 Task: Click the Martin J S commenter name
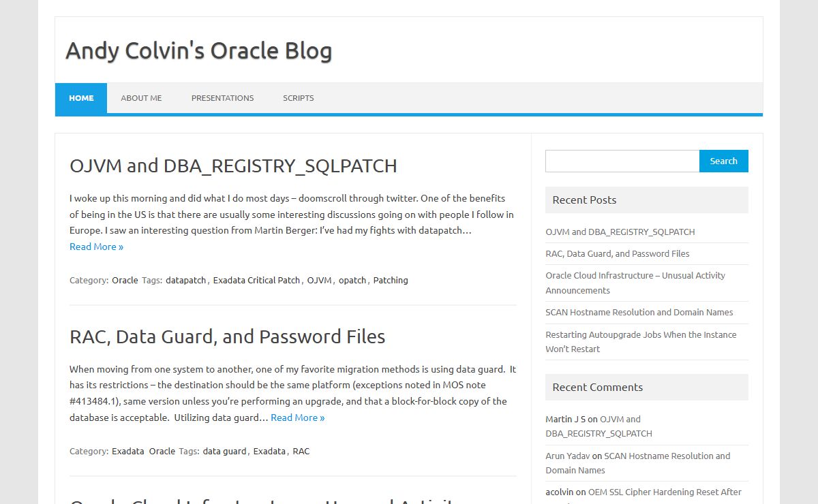[x=565, y=419]
